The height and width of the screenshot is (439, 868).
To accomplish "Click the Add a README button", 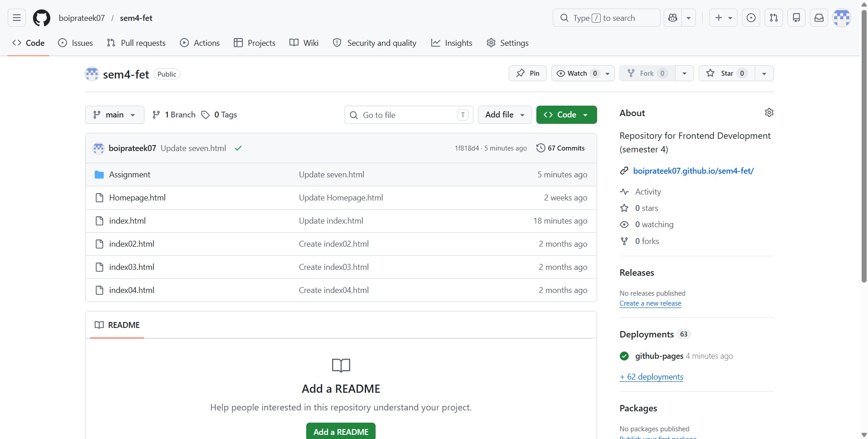I will coord(341,431).
